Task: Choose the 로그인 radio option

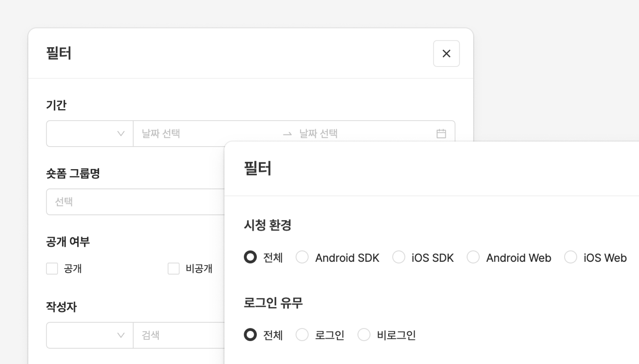Action: click(302, 335)
